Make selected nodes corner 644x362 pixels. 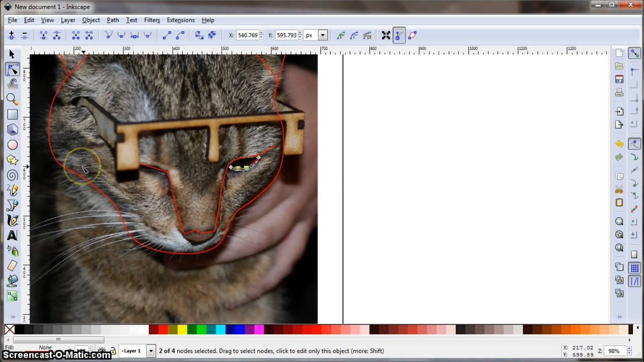click(x=108, y=35)
